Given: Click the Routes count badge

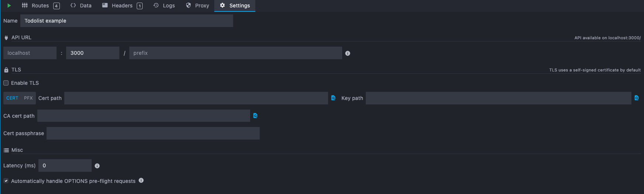Looking at the screenshot, I should (56, 6).
